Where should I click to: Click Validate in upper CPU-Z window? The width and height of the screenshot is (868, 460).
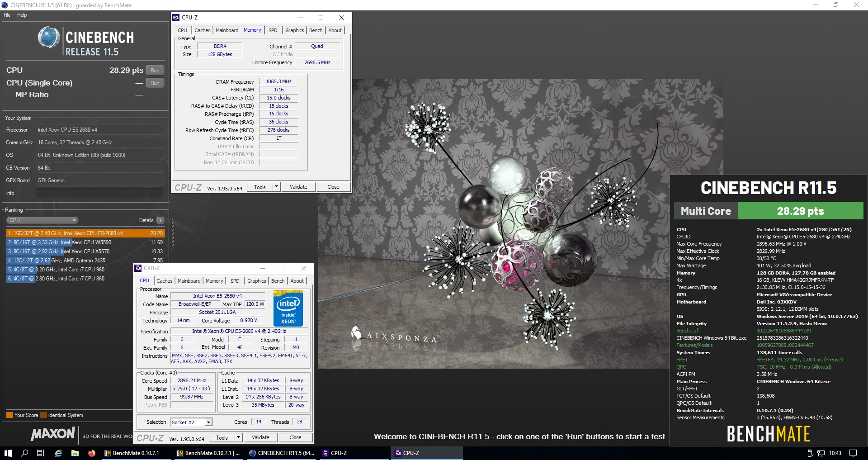click(298, 187)
